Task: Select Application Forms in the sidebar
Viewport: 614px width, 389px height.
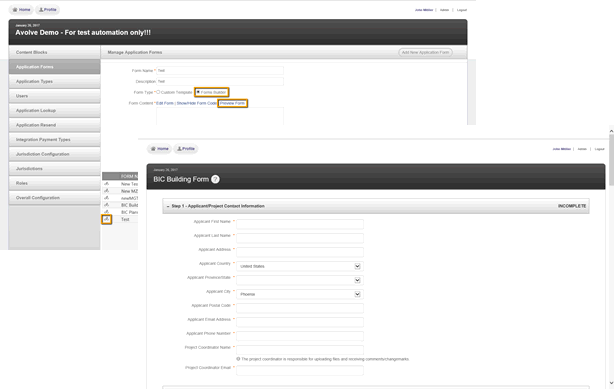Action: pos(54,67)
